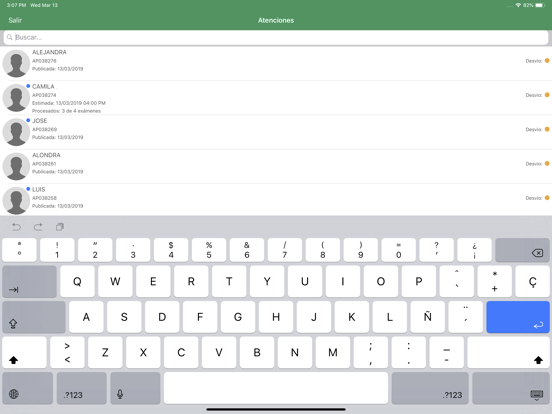Viewport: 552px width, 414px height.
Task: Tap the less/greater than key
Action: [67, 352]
